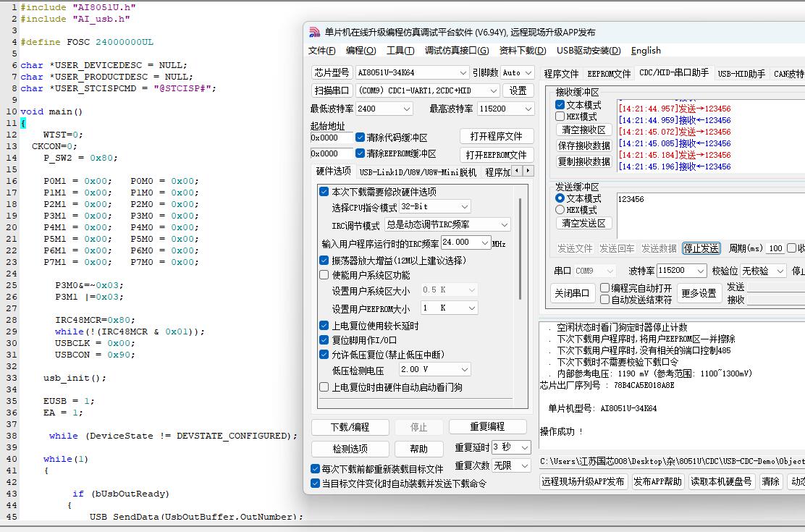Open the 硬件选项 tab
The height and width of the screenshot is (532, 805).
[x=333, y=171]
